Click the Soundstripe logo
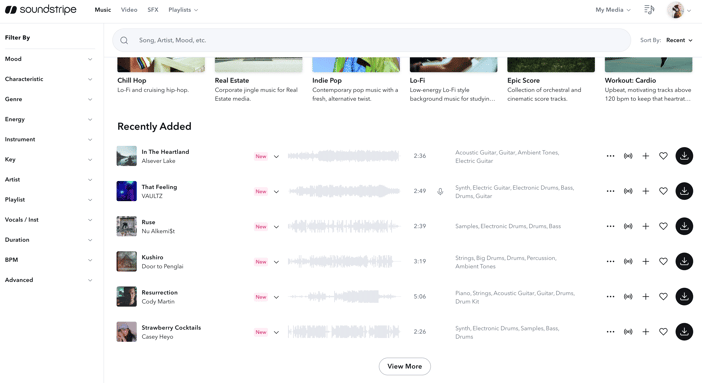Image resolution: width=702 pixels, height=383 pixels. click(x=41, y=9)
